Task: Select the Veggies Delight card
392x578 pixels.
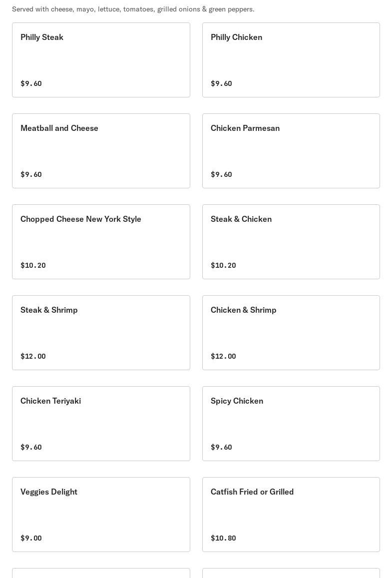Action: [x=101, y=515]
